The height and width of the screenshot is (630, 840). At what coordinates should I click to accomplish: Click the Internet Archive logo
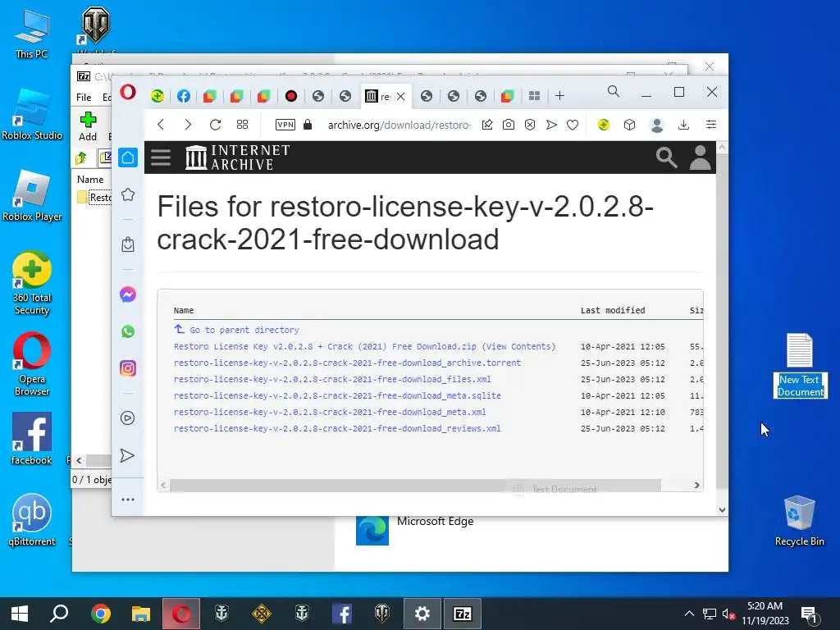[237, 157]
